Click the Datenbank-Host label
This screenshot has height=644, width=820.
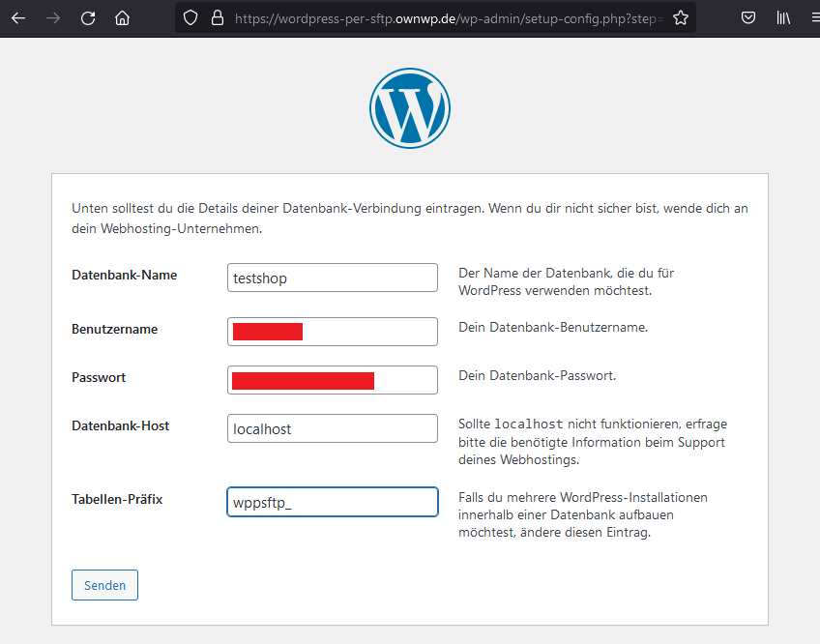click(120, 425)
